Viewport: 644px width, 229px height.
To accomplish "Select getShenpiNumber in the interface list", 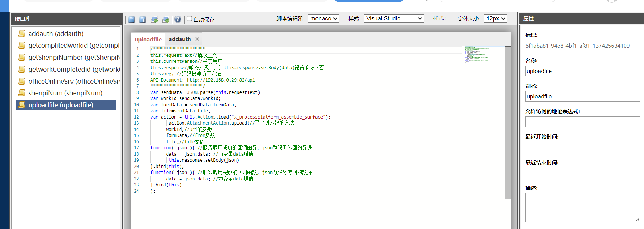I will coord(74,57).
